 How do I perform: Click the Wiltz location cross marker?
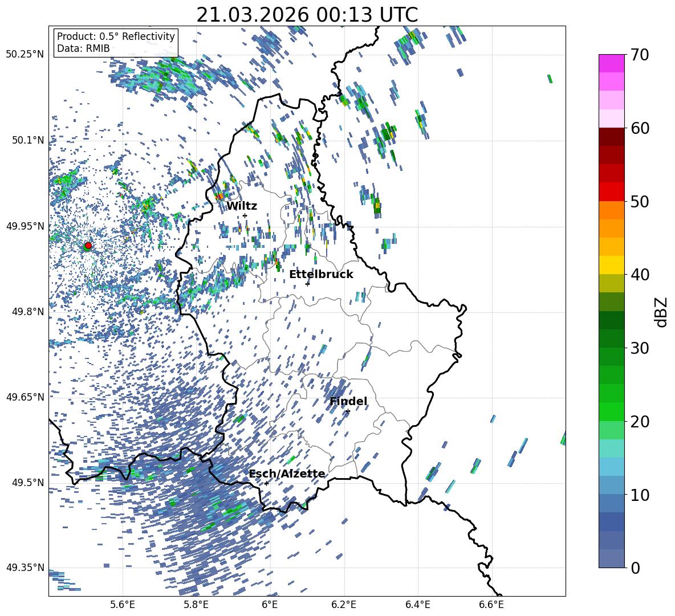245,215
